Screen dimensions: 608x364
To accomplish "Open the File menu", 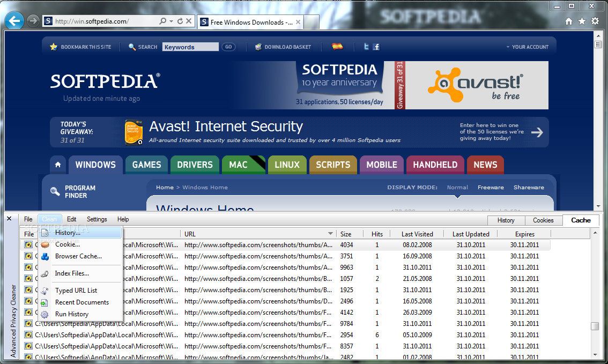I will (28, 219).
